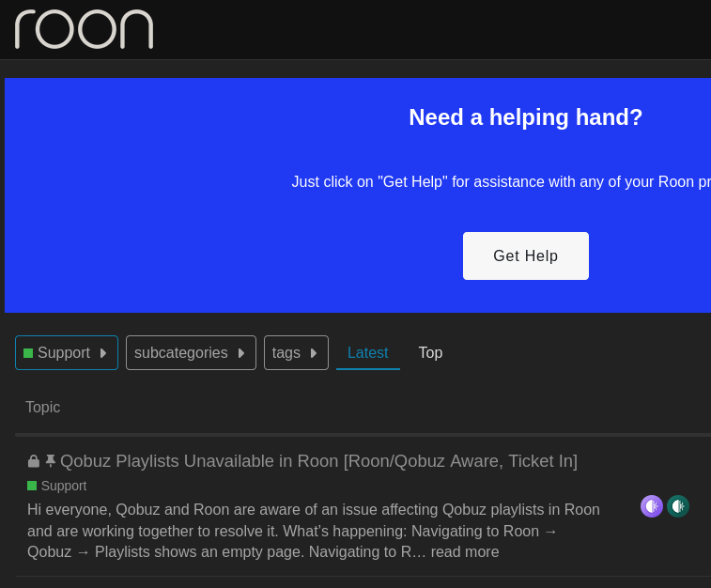Switch to the Top tab
The height and width of the screenshot is (588, 711).
pos(430,353)
